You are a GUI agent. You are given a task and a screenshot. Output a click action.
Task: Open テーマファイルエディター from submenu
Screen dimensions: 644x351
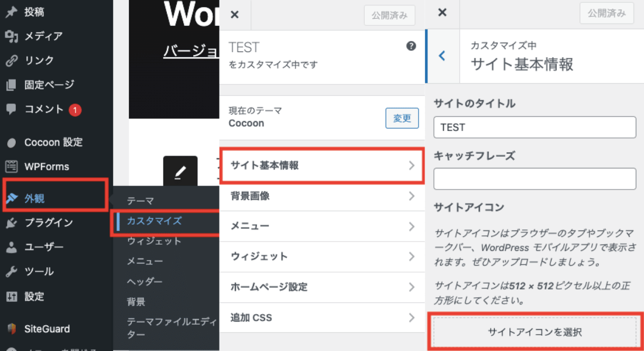(165, 328)
